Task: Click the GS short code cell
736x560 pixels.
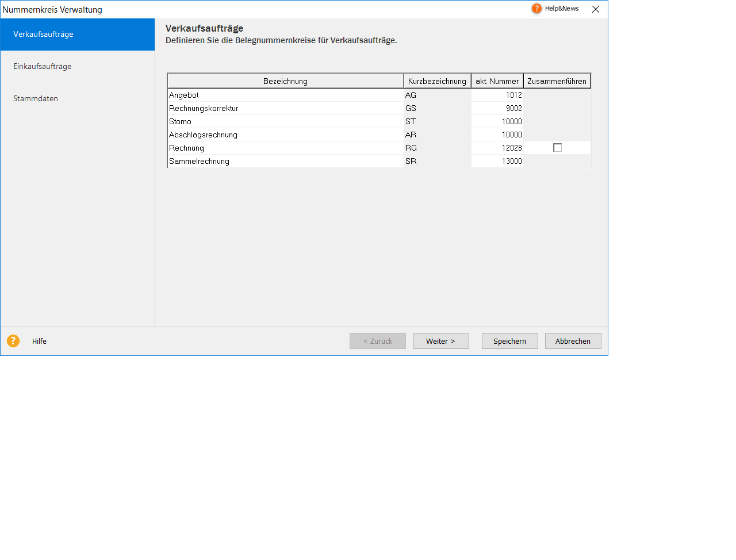Action: (438, 109)
